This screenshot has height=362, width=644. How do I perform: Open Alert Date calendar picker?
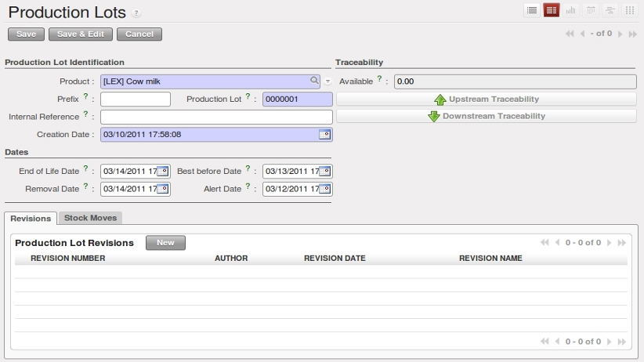coord(324,189)
